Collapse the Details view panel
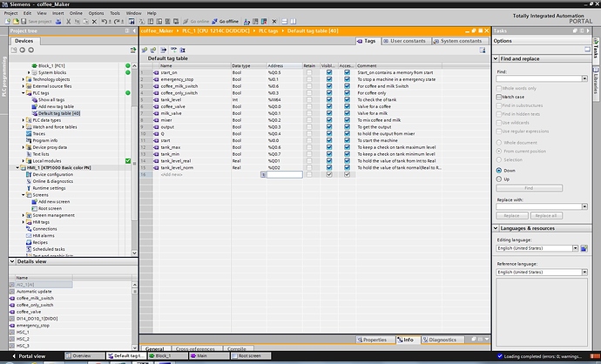The image size is (601, 364). tap(12, 261)
